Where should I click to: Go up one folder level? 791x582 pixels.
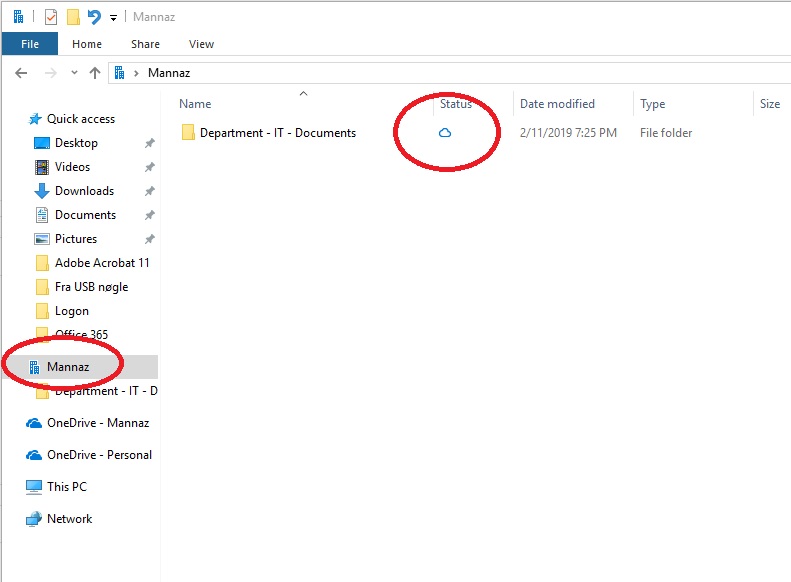tap(95, 73)
